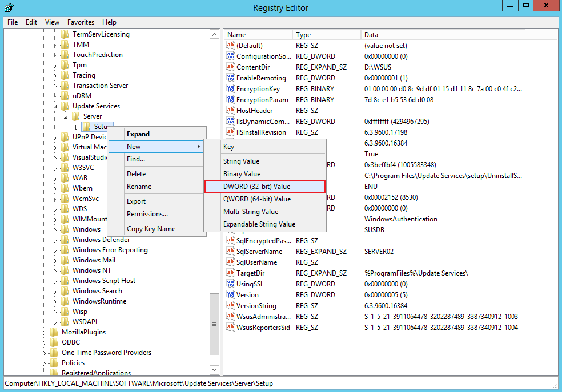
Task: Click the tree scroll-down arrow
Action: 214,370
